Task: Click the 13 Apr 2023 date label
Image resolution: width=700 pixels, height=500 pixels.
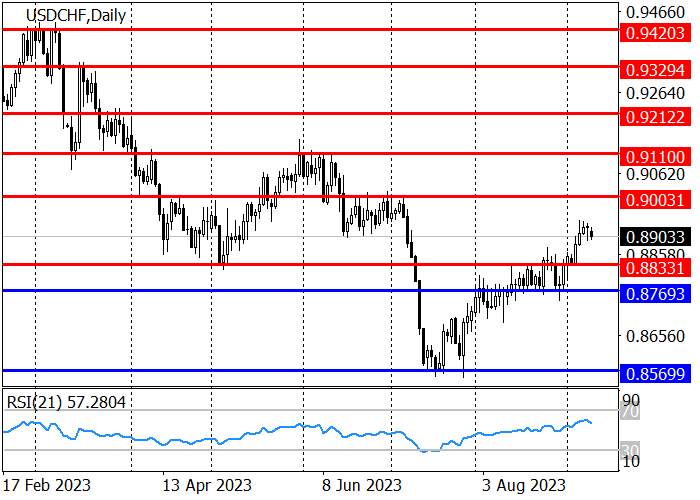Action: click(207, 485)
